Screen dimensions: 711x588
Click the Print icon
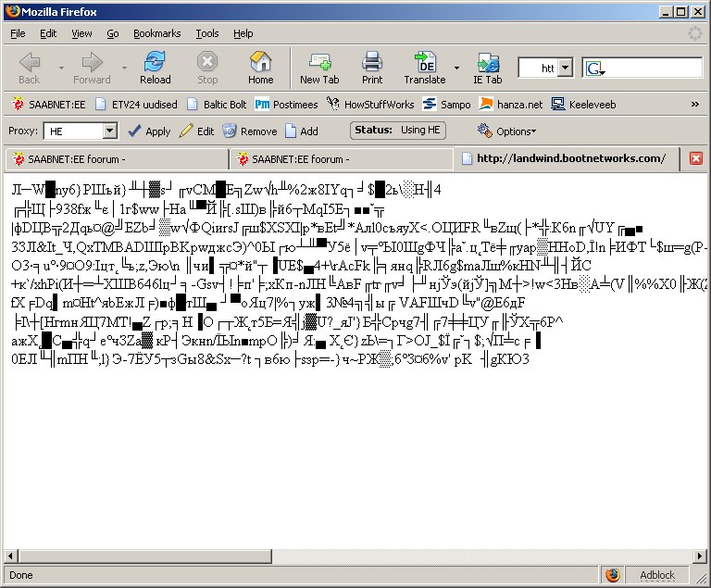372,62
